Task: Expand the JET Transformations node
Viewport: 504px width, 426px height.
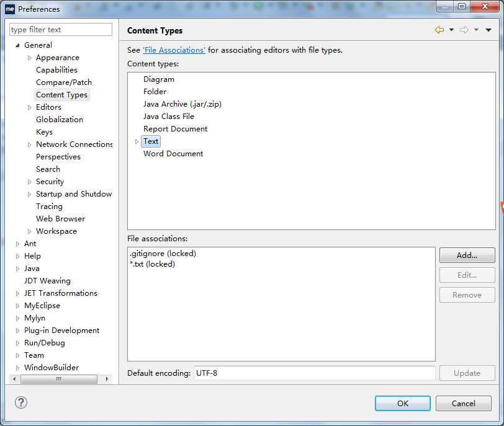Action: pyautogui.click(x=17, y=293)
